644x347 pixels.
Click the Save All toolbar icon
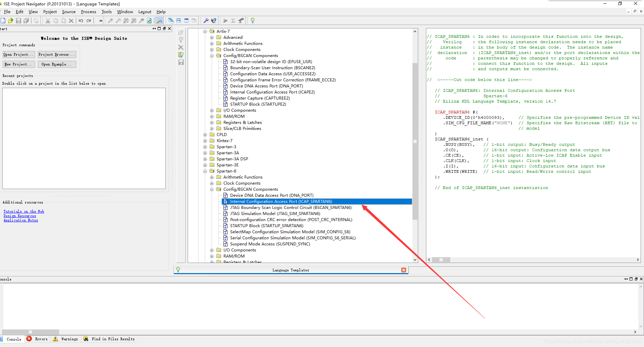coord(26,21)
